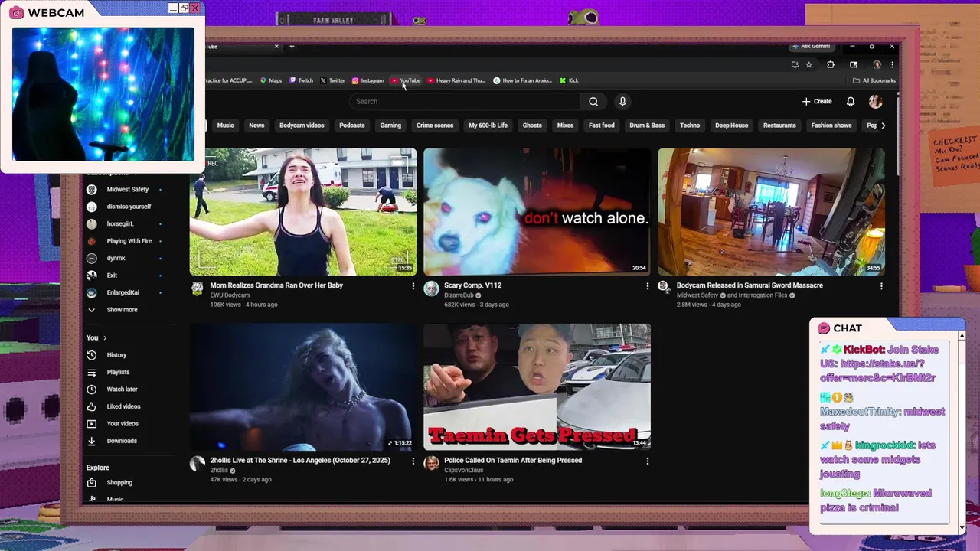Click the Ask Gemini button
This screenshot has width=980, height=551.
tap(811, 47)
